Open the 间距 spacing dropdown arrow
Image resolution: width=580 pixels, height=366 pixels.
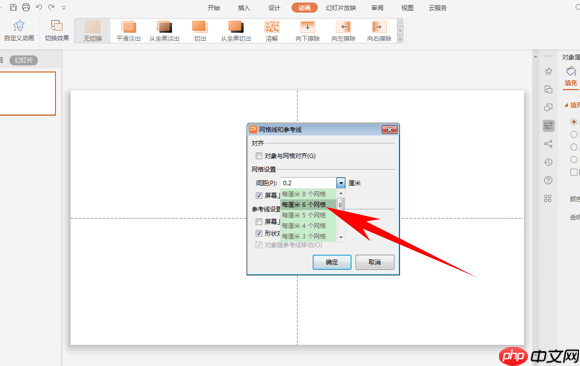click(x=341, y=183)
